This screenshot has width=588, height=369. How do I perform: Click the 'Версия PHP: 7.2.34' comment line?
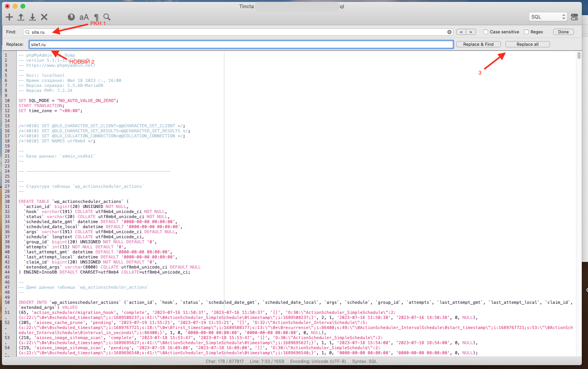[x=45, y=90]
